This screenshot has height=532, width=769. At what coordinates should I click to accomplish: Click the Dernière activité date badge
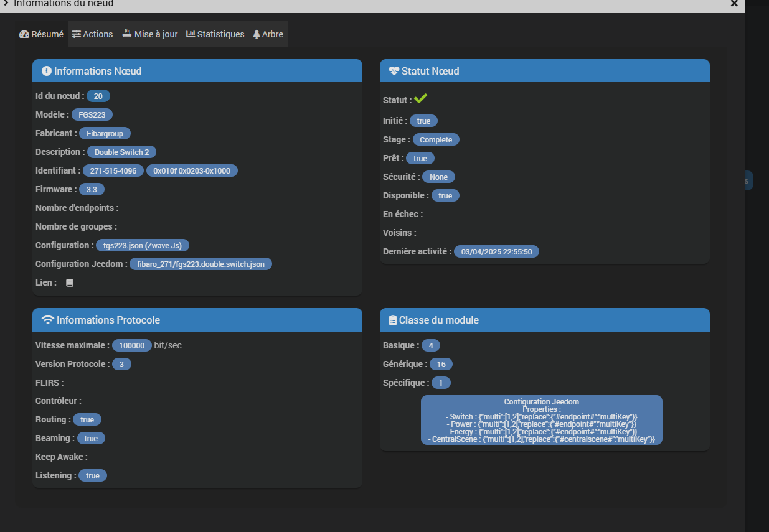coord(496,251)
